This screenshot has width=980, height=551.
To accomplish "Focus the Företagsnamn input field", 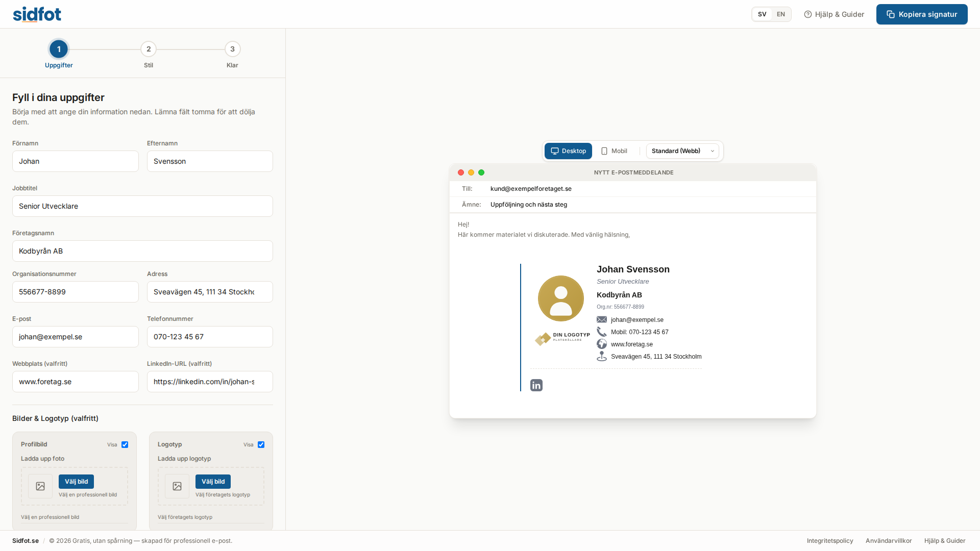I will click(142, 251).
